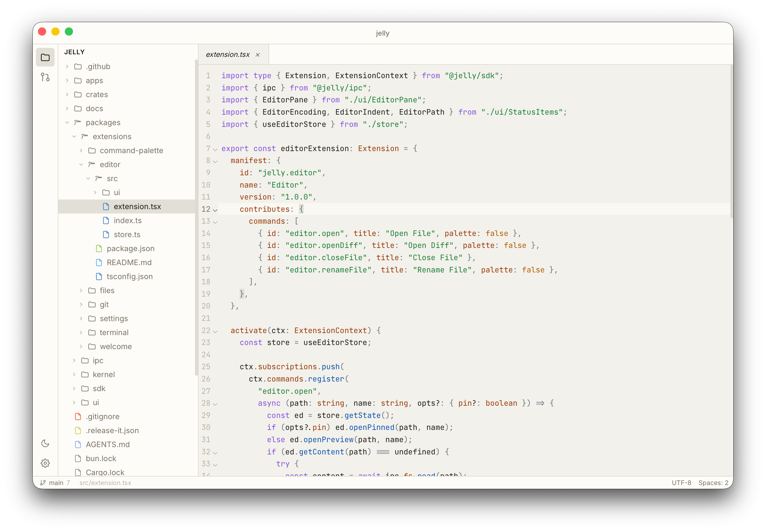The height and width of the screenshot is (532, 766).
Task: Open tsconfig.json in the file tree
Action: tap(127, 276)
